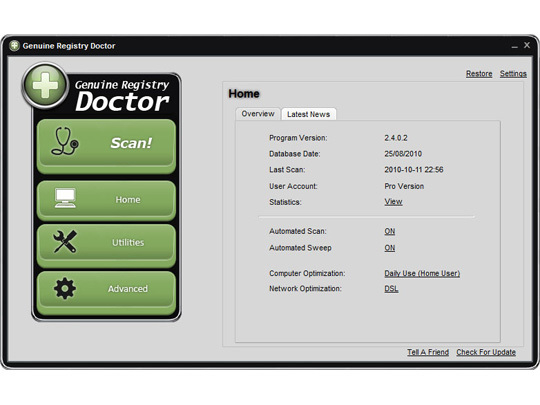
Task: Click the Home heading text
Action: (x=244, y=94)
